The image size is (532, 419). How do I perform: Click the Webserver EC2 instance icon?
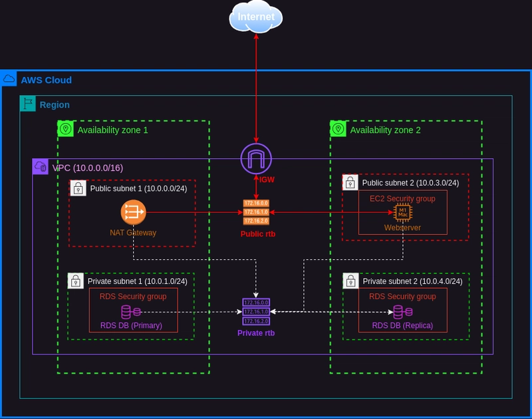coord(402,213)
